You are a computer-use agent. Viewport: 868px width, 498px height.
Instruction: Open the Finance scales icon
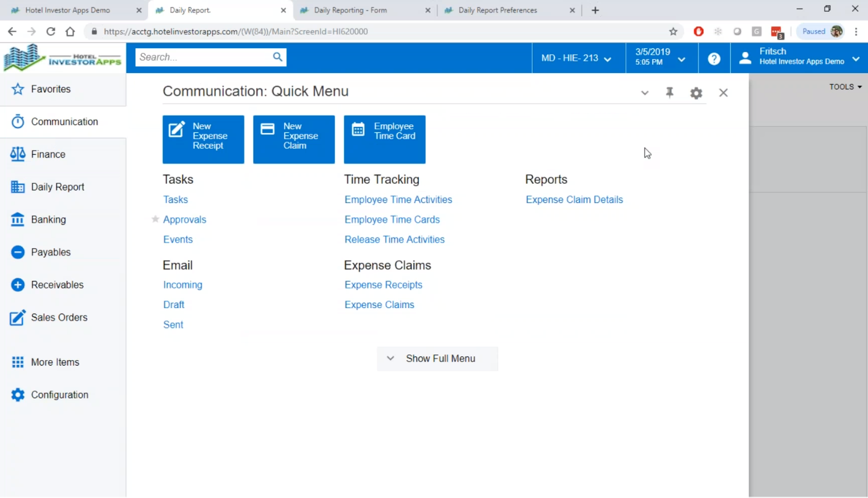tap(18, 154)
